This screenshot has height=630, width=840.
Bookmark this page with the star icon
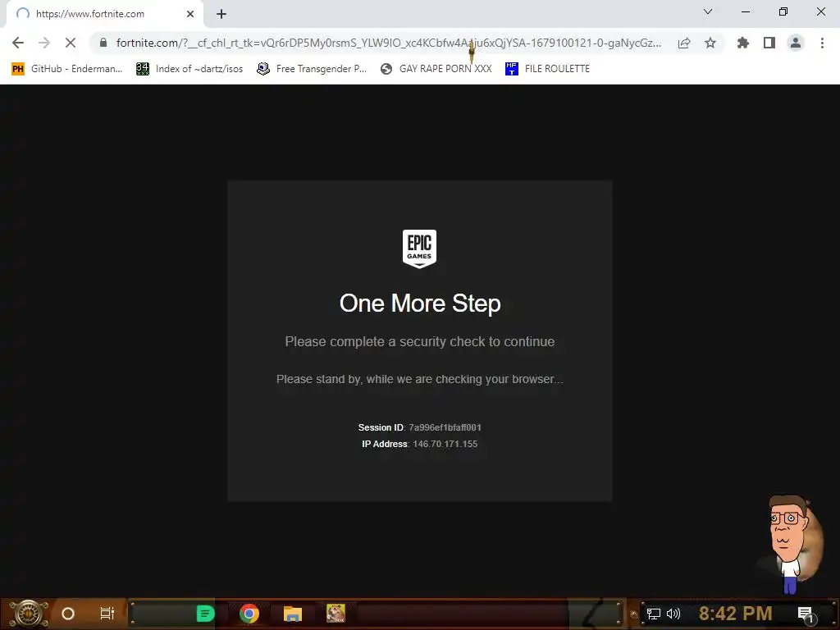pyautogui.click(x=710, y=43)
